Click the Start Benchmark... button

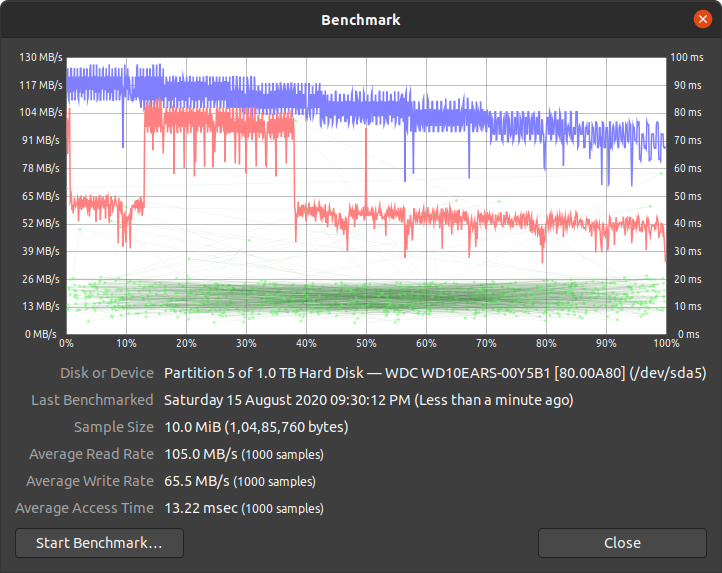(99, 543)
